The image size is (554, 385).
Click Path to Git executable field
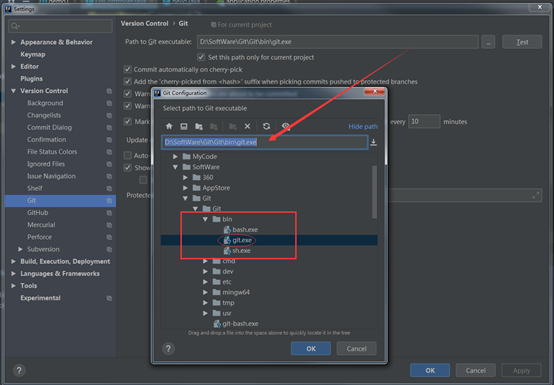click(338, 42)
